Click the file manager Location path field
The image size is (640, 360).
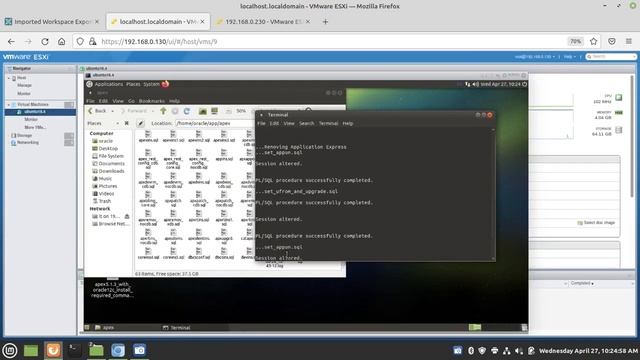click(215, 123)
